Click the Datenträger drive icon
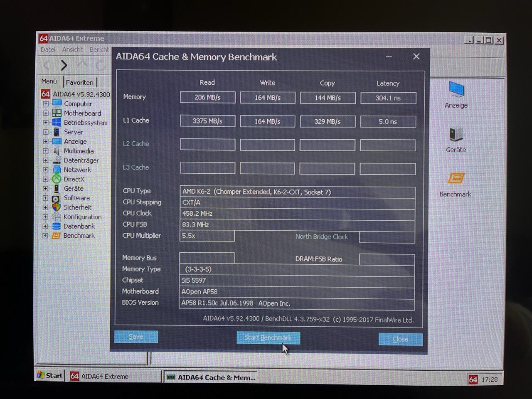Image resolution: width=532 pixels, height=399 pixels. click(x=57, y=160)
